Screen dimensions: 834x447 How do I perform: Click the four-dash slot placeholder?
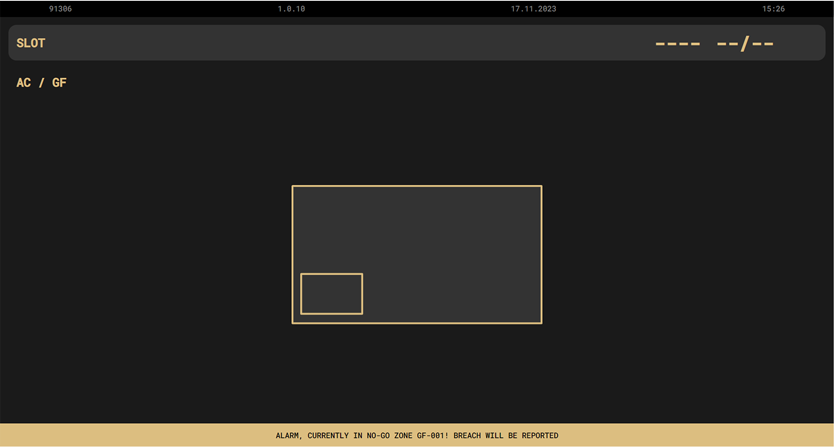tap(677, 44)
